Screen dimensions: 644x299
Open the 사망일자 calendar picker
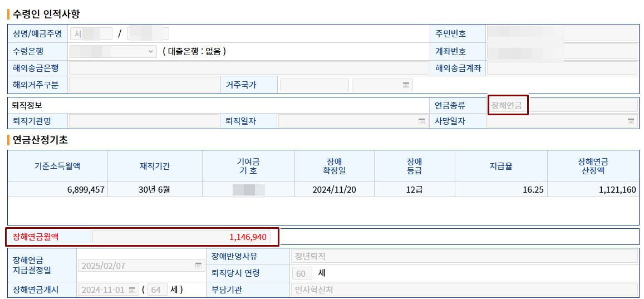click(x=631, y=121)
